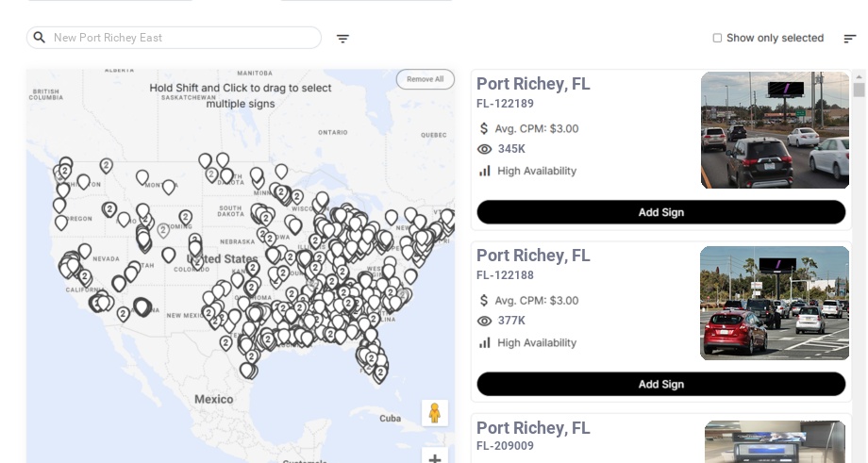The width and height of the screenshot is (868, 463).
Task: Add Sign for listing FL-122188
Action: tap(660, 384)
